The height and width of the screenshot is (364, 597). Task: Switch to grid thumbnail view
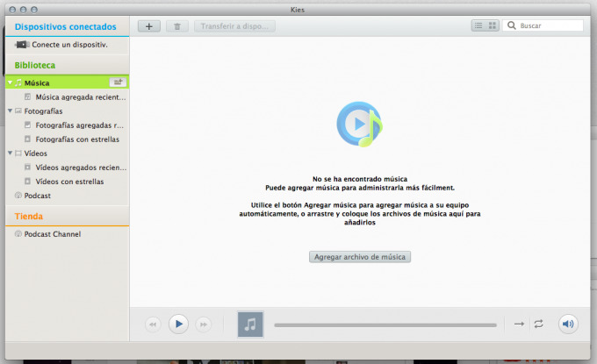tap(493, 26)
